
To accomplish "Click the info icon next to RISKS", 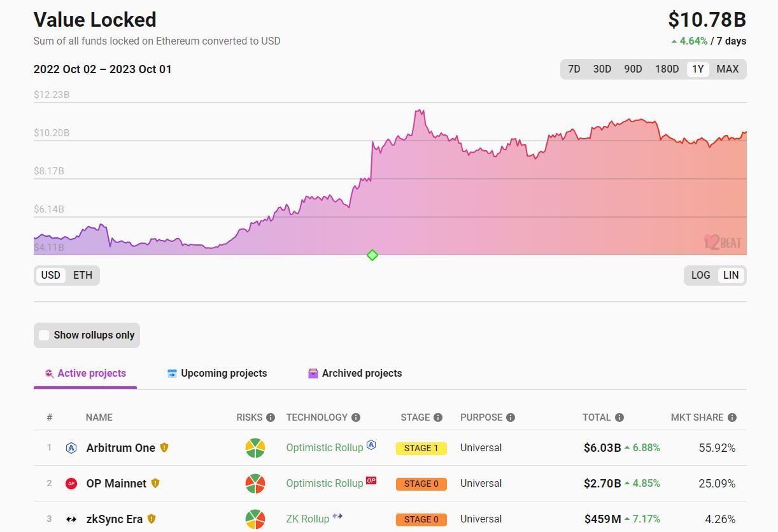I will [271, 417].
